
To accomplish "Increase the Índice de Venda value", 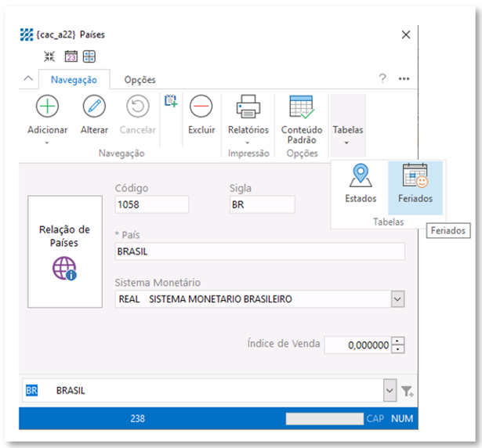I will tap(398, 341).
